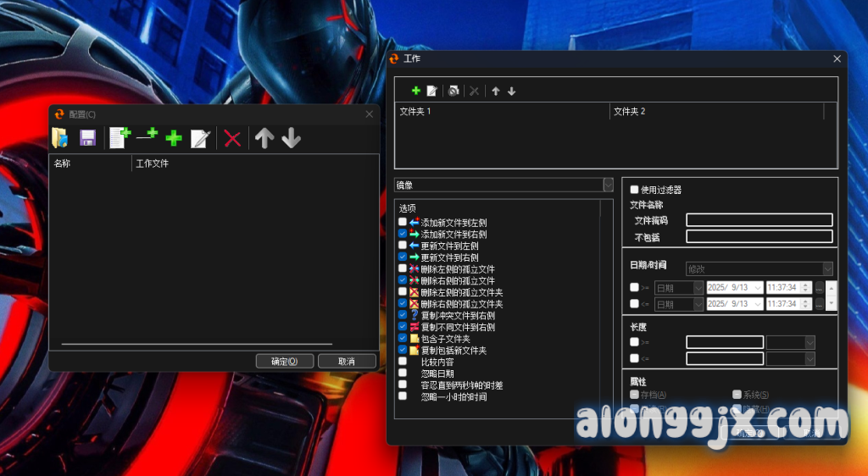Click the 取消 button in 配置 window

[347, 361]
